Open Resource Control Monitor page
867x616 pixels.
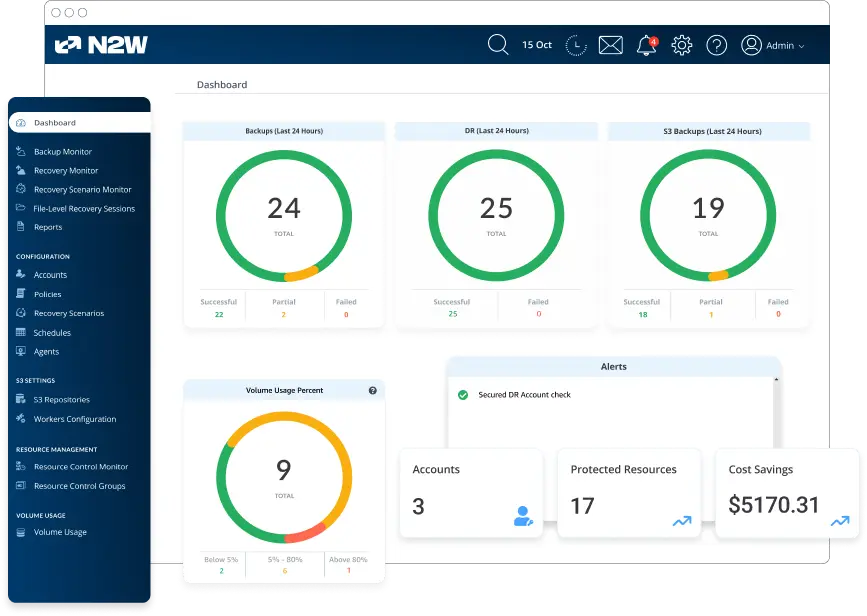80,467
